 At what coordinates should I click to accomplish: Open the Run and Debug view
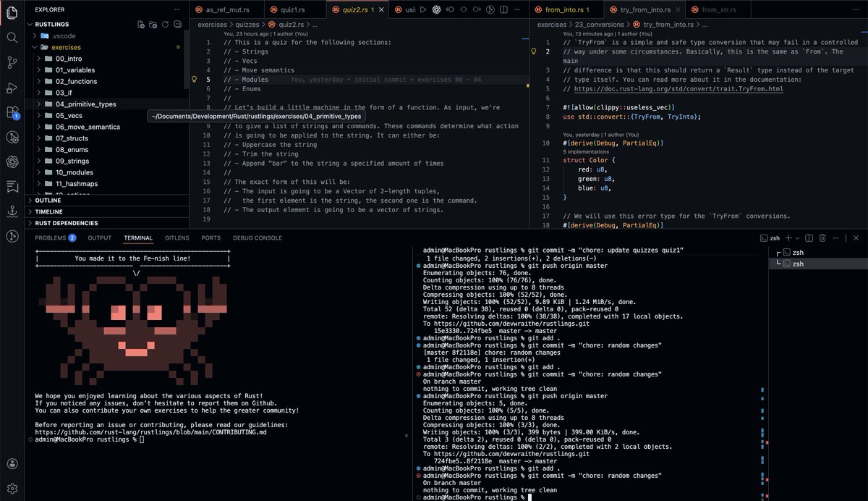coord(12,88)
